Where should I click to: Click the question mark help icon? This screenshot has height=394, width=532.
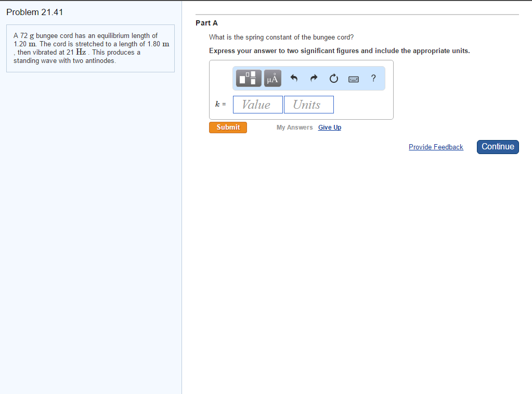(x=373, y=79)
